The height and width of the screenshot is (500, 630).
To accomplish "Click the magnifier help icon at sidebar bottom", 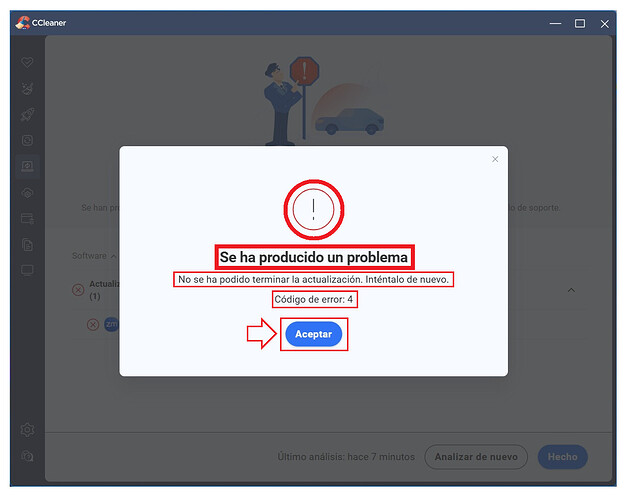I will click(27, 456).
